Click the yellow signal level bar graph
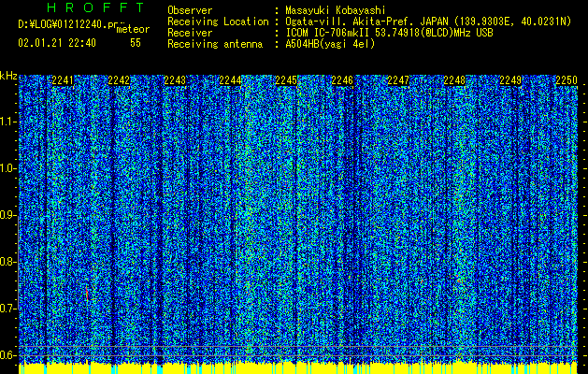Screen dimensions: 588x374 298,368
